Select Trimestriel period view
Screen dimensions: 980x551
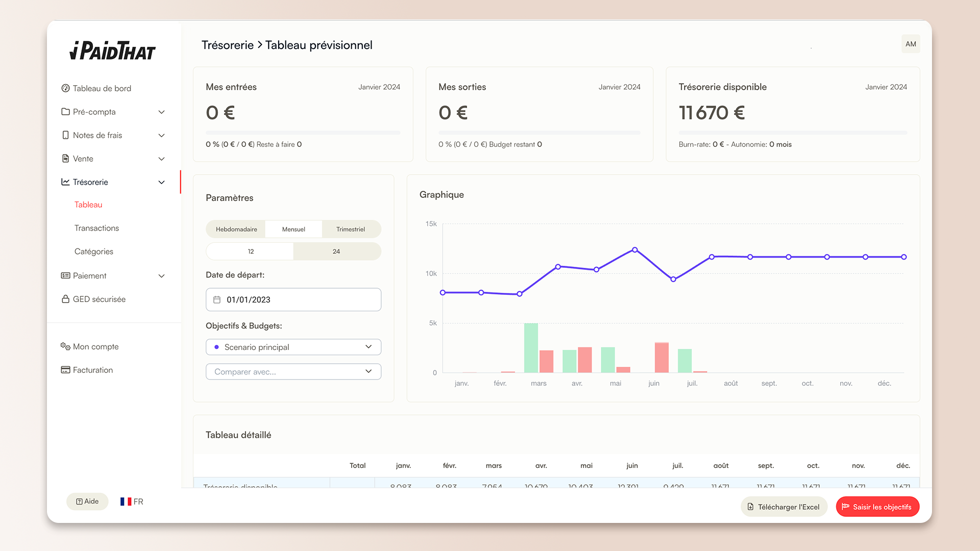coord(351,229)
